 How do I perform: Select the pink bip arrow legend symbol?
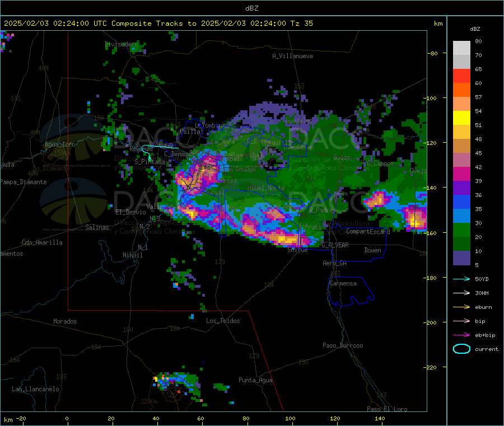[x=461, y=321]
